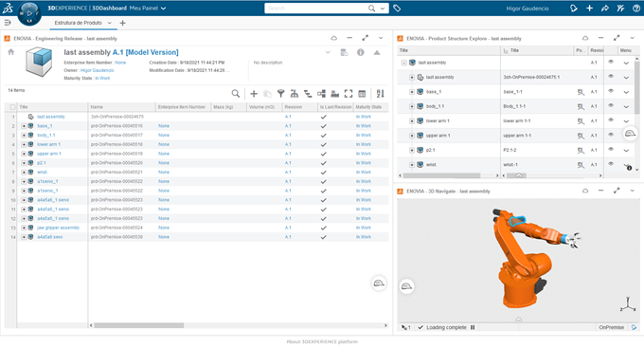
Task: Add a new dashboard tab with plus
Action: 122,23
